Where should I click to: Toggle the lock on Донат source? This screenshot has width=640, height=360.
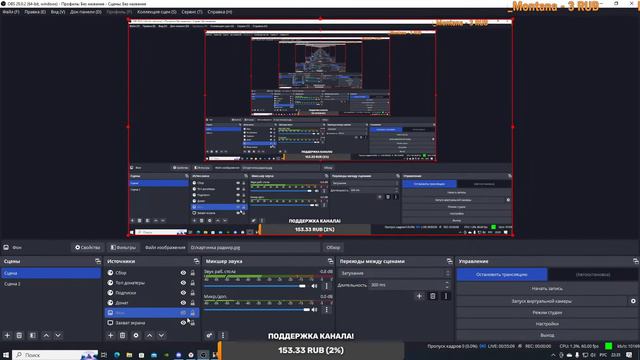click(193, 302)
